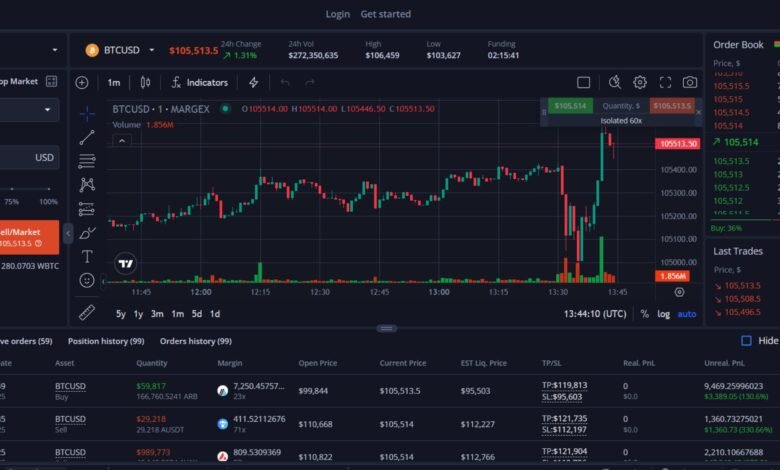Screen dimensions: 780x470
Task: Open the calculator icon beside Market tab
Action: tap(51, 81)
